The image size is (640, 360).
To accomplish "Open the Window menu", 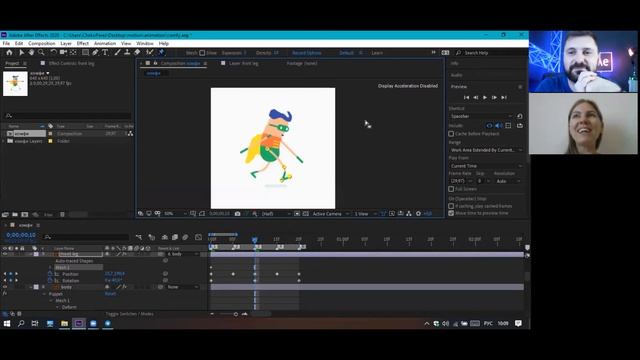I will click(145, 43).
